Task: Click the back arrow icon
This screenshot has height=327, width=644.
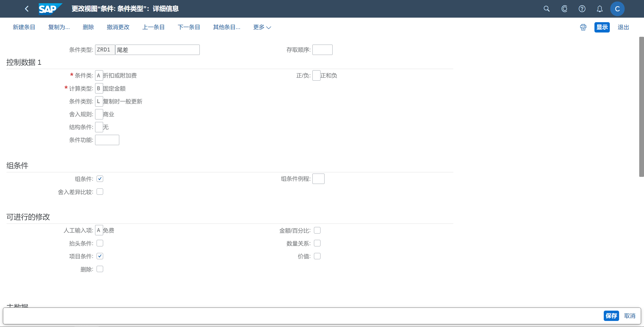Action: pos(27,9)
